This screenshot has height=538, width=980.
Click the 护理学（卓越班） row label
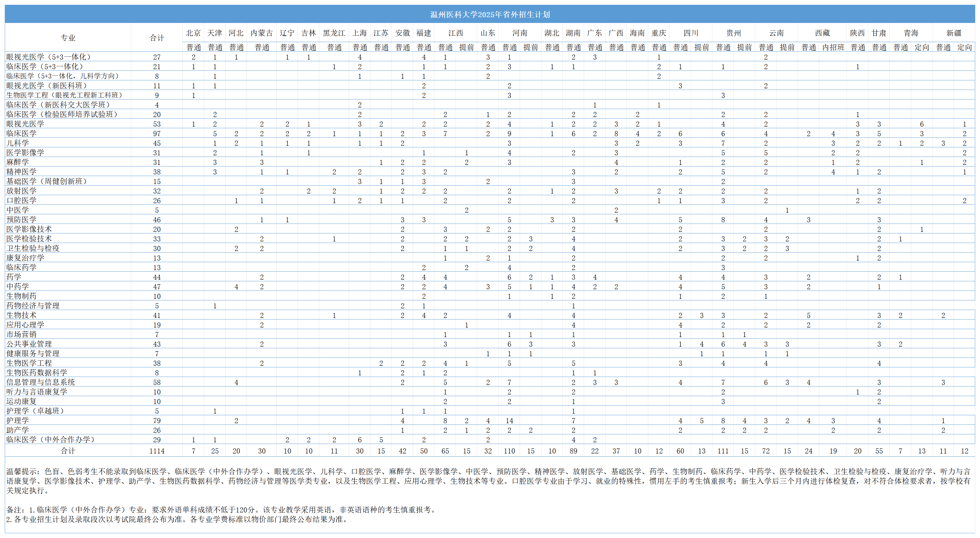tap(35, 411)
